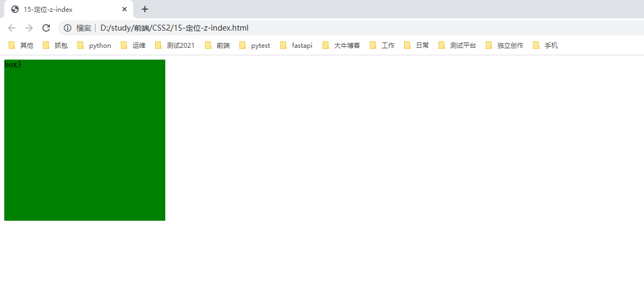The width and height of the screenshot is (644, 305).
Task: Close the 15-定位-z-index tab
Action: [125, 9]
